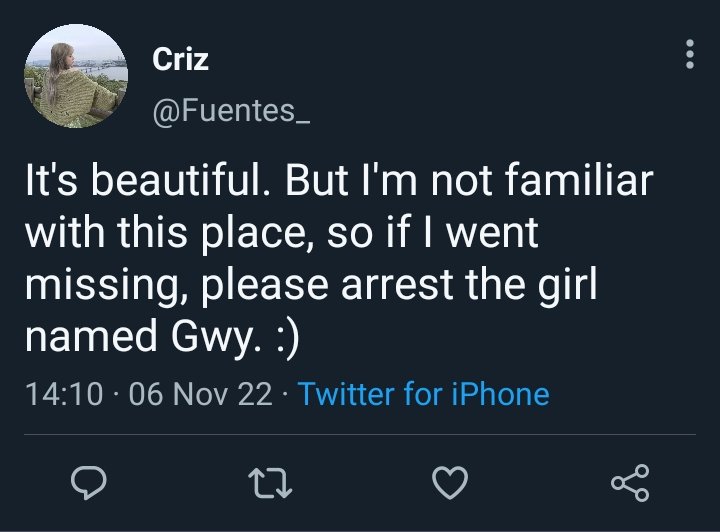This screenshot has width=720, height=532.
Task: Open the share icon options
Action: pos(630,484)
